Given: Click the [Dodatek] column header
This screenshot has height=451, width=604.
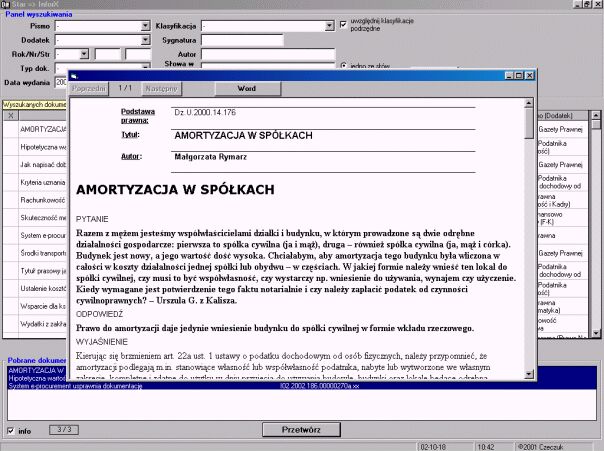Looking at the screenshot, I should [x=563, y=115].
